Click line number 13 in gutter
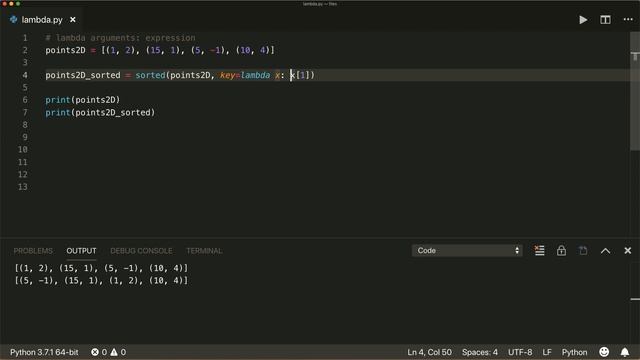640x360 pixels. pos(22,187)
